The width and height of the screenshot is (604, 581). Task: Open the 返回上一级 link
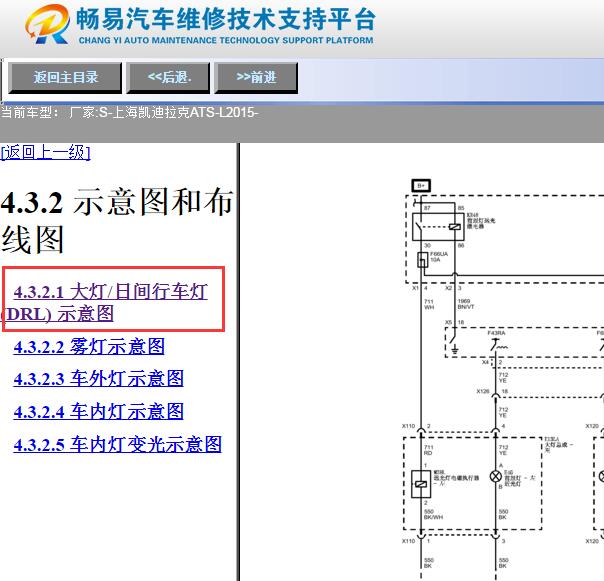[45, 152]
